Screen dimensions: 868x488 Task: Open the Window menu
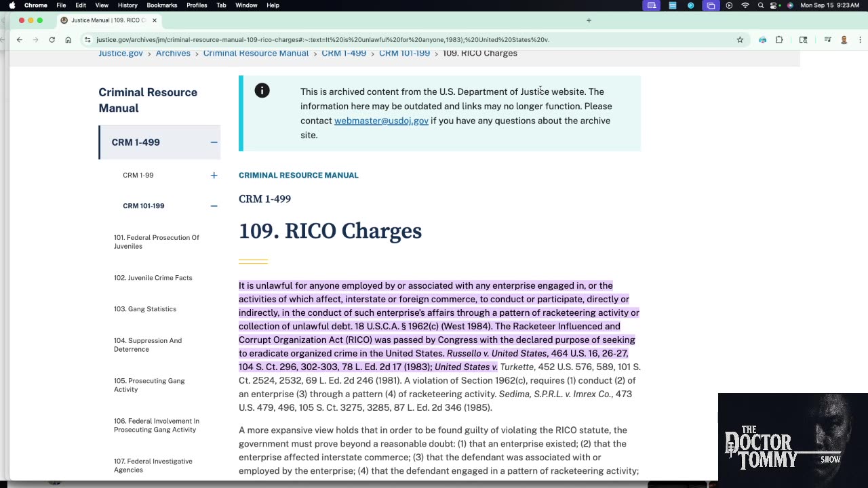[x=246, y=5]
